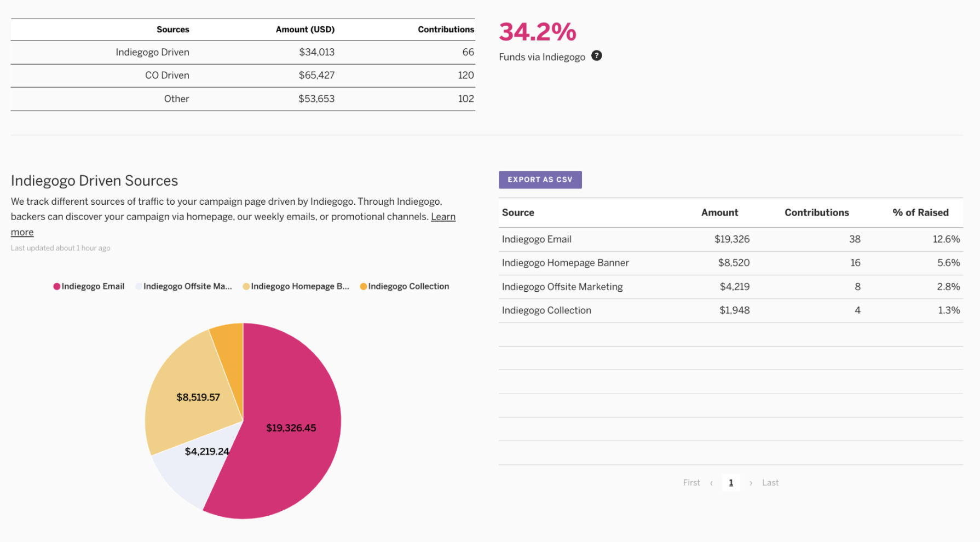Click the $4,219 amount cell
Screen dimensions: 980x542
point(734,287)
